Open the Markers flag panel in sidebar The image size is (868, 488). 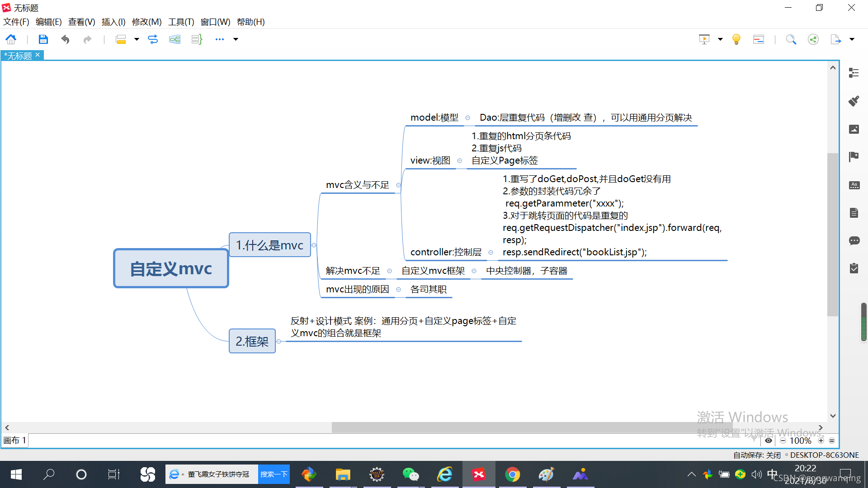click(854, 157)
